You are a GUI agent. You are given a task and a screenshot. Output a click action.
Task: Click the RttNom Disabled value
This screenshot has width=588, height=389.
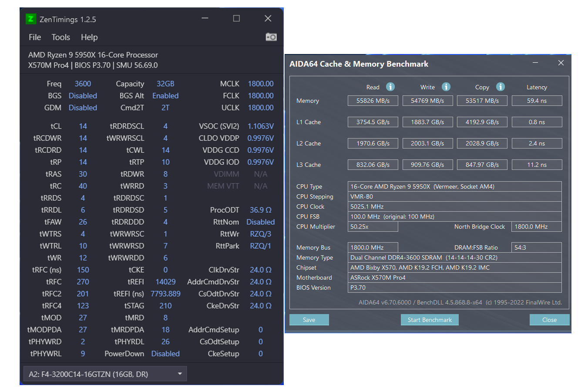(x=261, y=222)
